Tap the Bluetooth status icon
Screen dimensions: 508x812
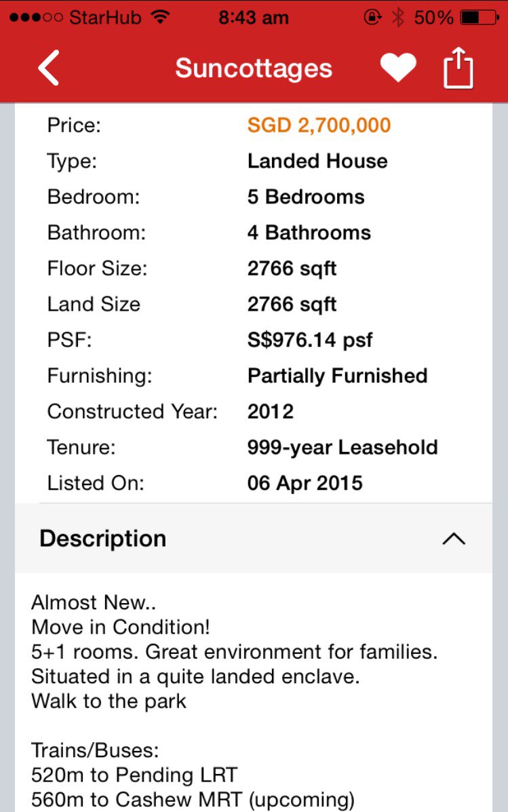coord(399,18)
